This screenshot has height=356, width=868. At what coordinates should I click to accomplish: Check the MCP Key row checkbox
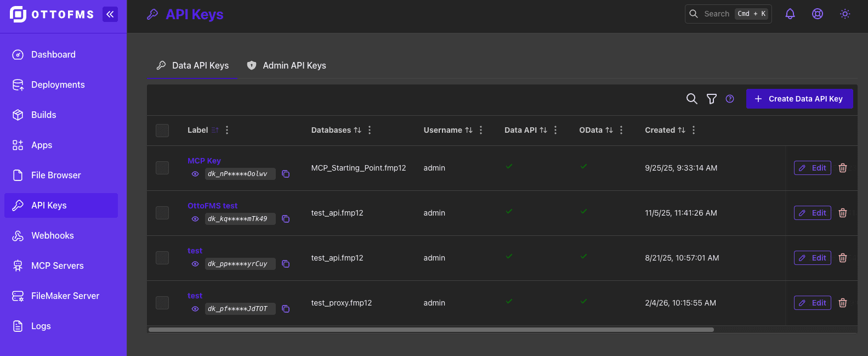pyautogui.click(x=162, y=168)
